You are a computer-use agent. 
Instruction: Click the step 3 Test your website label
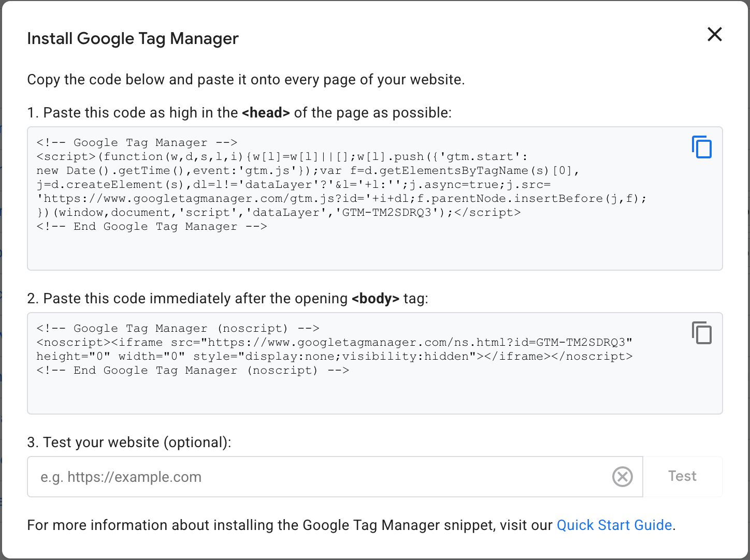(x=129, y=443)
